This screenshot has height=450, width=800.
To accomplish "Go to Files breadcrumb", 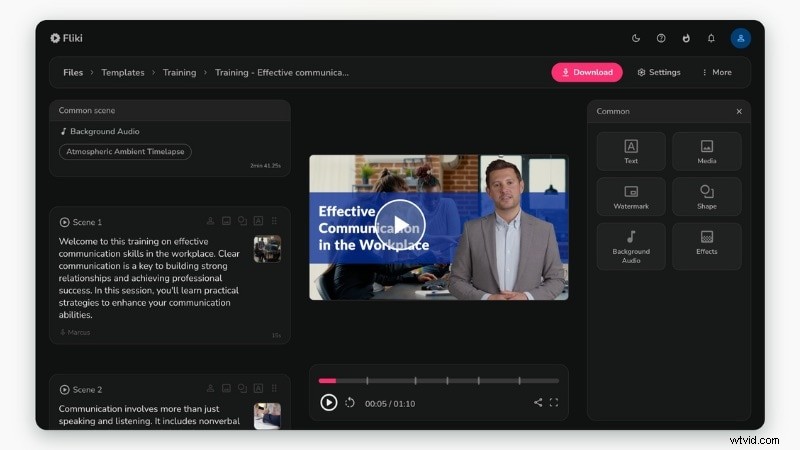I will pyautogui.click(x=73, y=72).
